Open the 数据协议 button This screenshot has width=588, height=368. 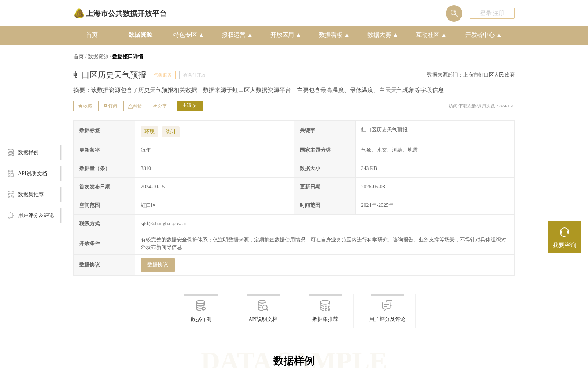click(x=158, y=265)
